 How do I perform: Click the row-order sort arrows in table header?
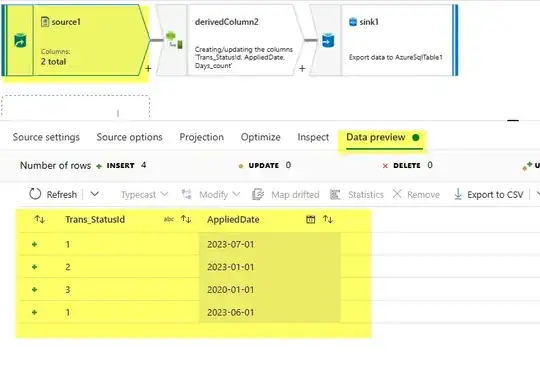40,219
